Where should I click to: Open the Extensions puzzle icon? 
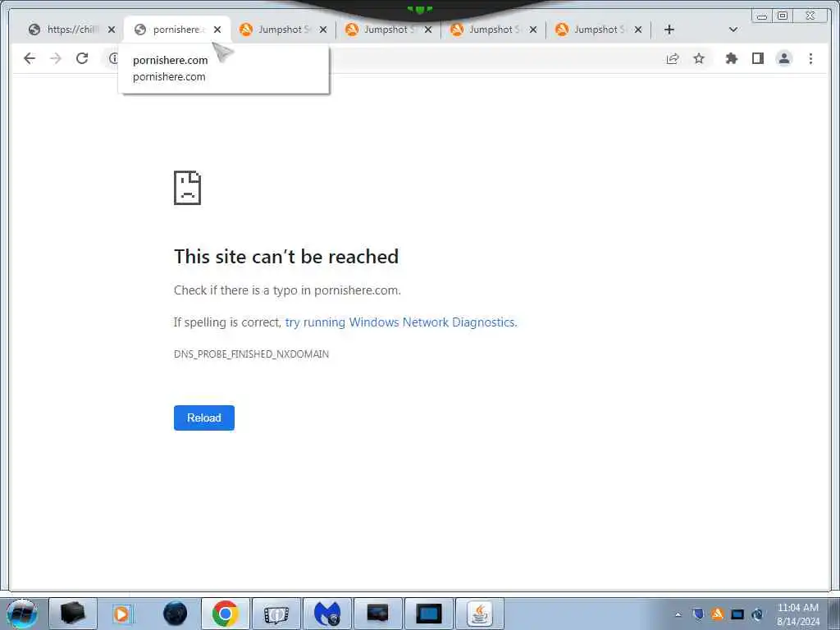click(731, 58)
